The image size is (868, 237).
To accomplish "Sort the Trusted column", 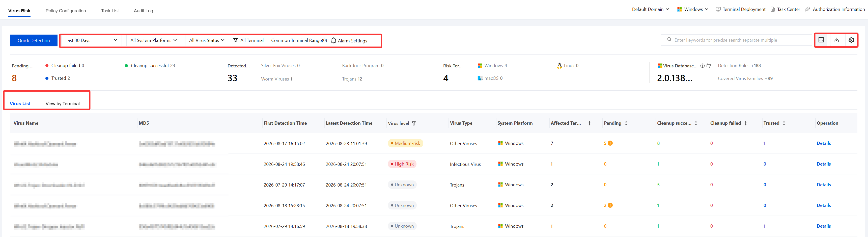I will [x=784, y=123].
